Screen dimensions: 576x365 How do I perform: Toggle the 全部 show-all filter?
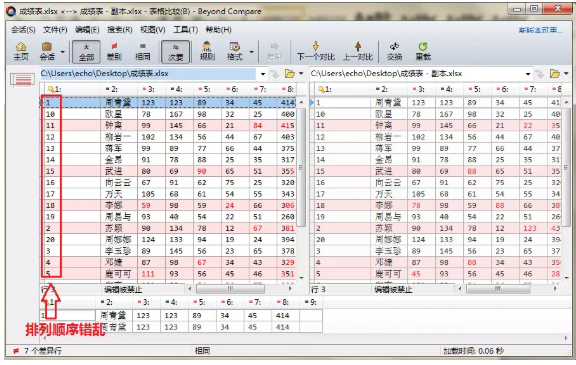86,51
